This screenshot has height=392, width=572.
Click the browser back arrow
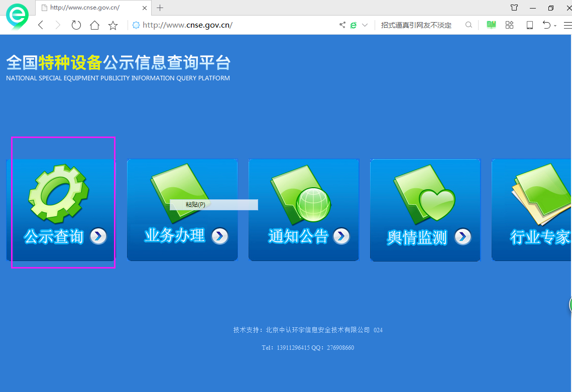click(x=41, y=25)
